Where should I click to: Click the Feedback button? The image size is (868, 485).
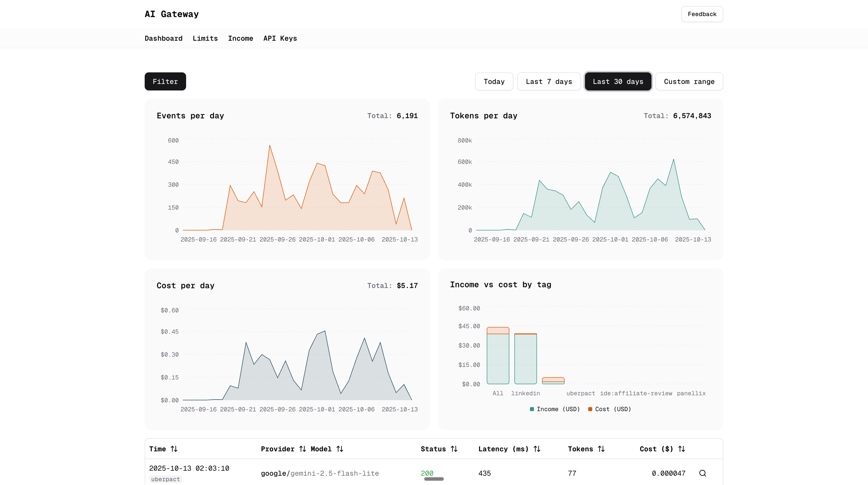click(x=702, y=14)
